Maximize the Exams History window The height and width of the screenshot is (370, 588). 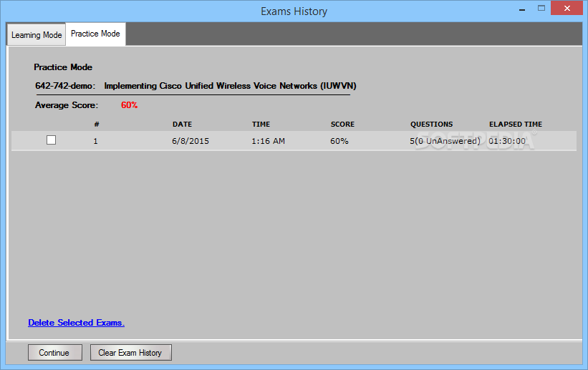[x=541, y=9]
